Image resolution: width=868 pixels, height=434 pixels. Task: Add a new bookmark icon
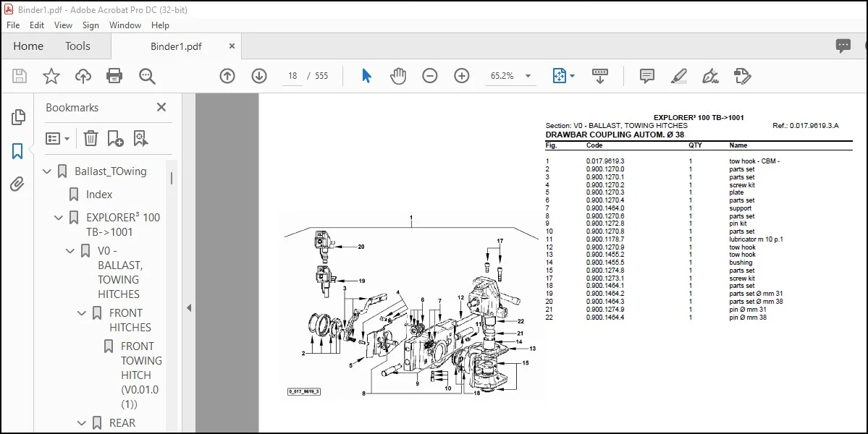(115, 138)
